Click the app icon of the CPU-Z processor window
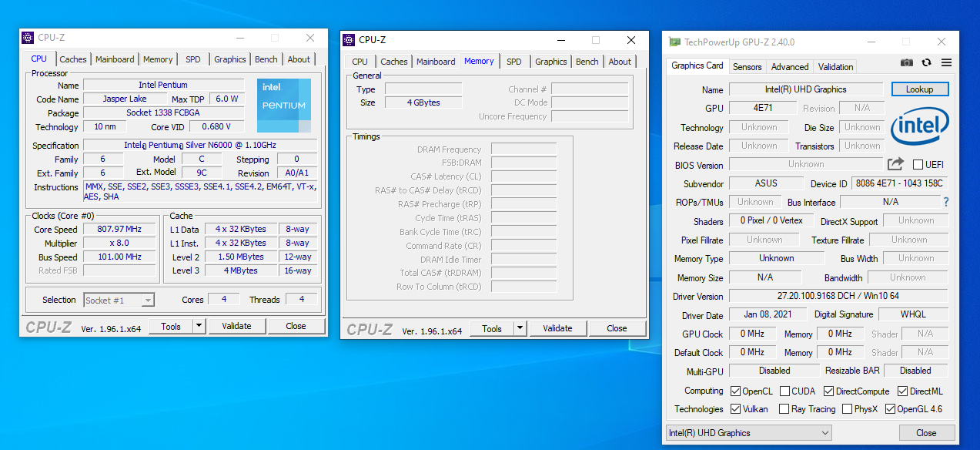The image size is (980, 450). [28, 38]
